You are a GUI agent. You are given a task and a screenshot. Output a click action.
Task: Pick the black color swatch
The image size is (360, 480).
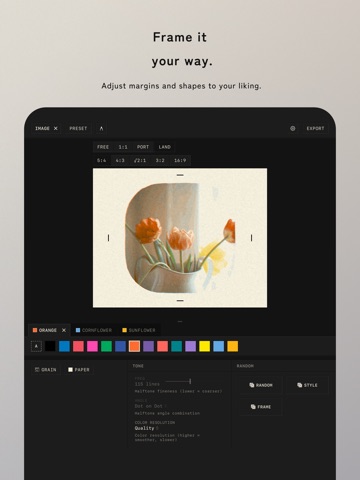(x=50, y=346)
